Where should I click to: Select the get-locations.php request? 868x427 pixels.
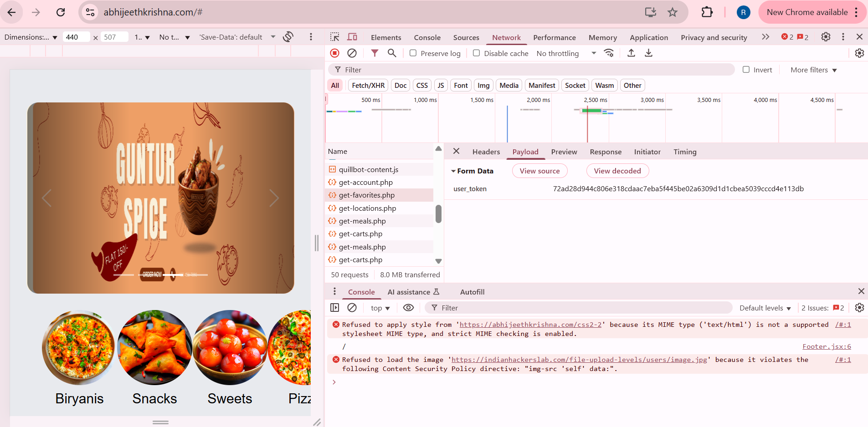click(x=367, y=208)
